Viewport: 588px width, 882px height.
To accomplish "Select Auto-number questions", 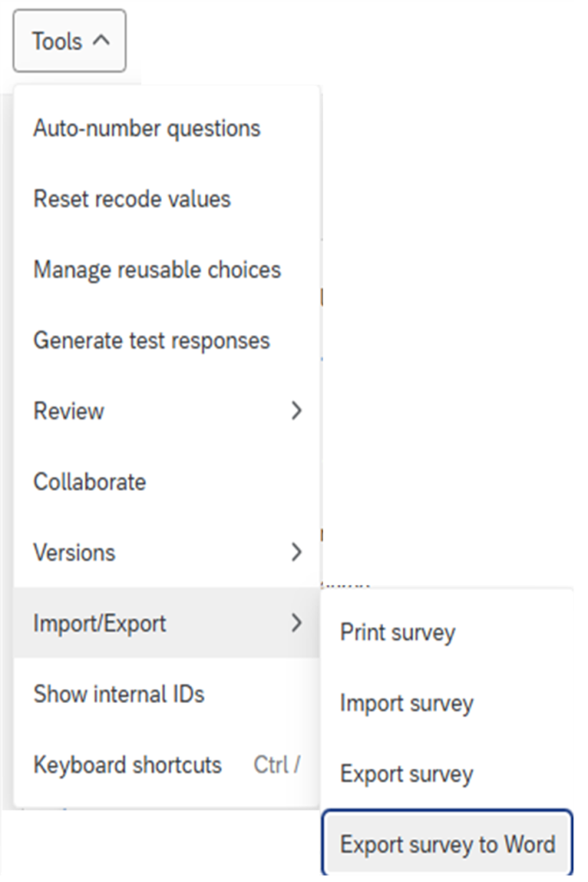I will tap(146, 128).
